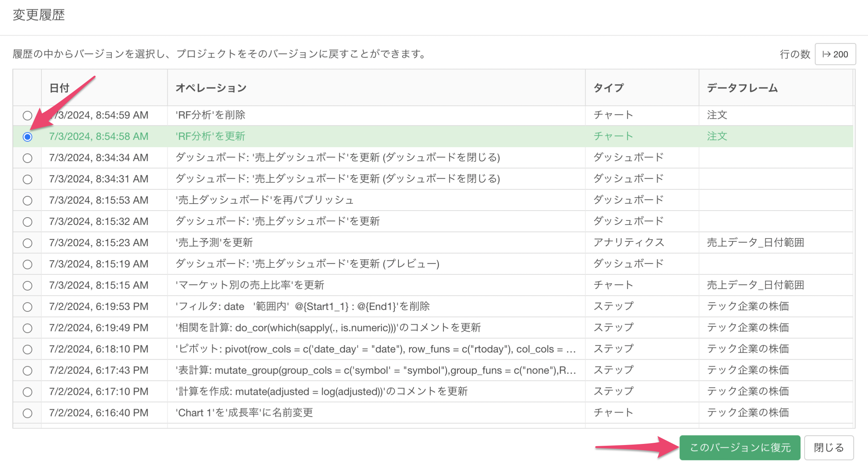Click このバージョンに復元 restore button
The height and width of the screenshot is (463, 868).
click(x=739, y=448)
